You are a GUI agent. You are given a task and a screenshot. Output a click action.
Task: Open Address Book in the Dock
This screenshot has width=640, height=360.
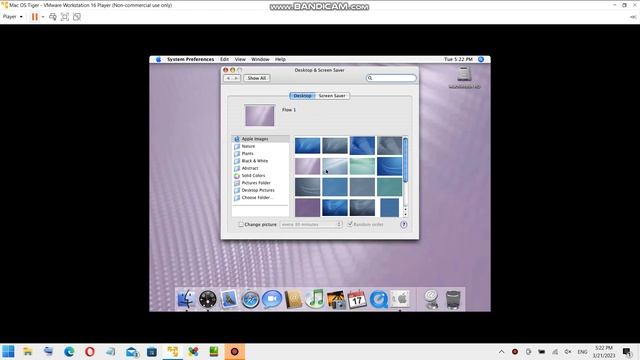[x=293, y=300]
